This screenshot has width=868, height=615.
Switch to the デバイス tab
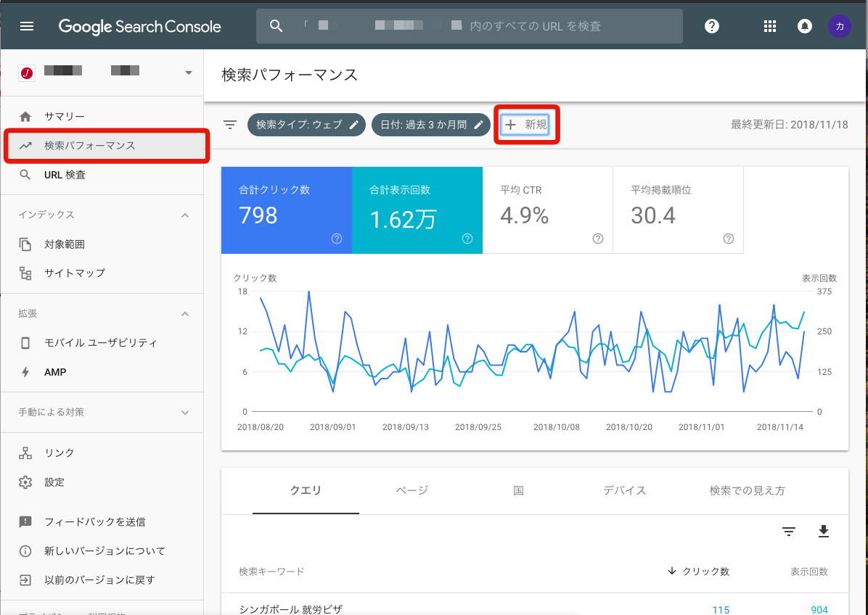[624, 490]
